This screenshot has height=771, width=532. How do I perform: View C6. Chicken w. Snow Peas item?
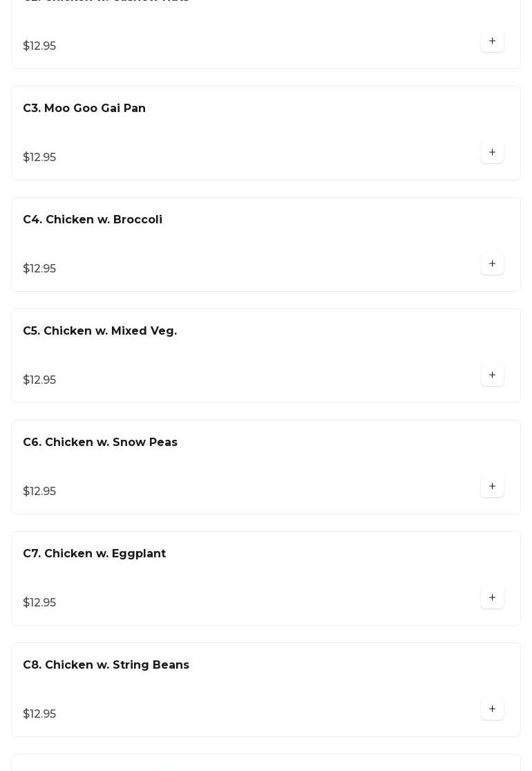[x=100, y=443]
